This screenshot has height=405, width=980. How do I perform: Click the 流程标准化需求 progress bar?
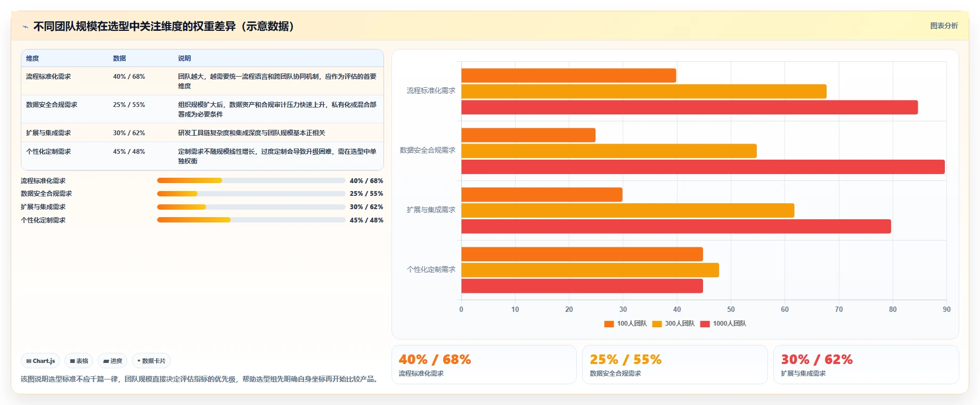tap(251, 180)
